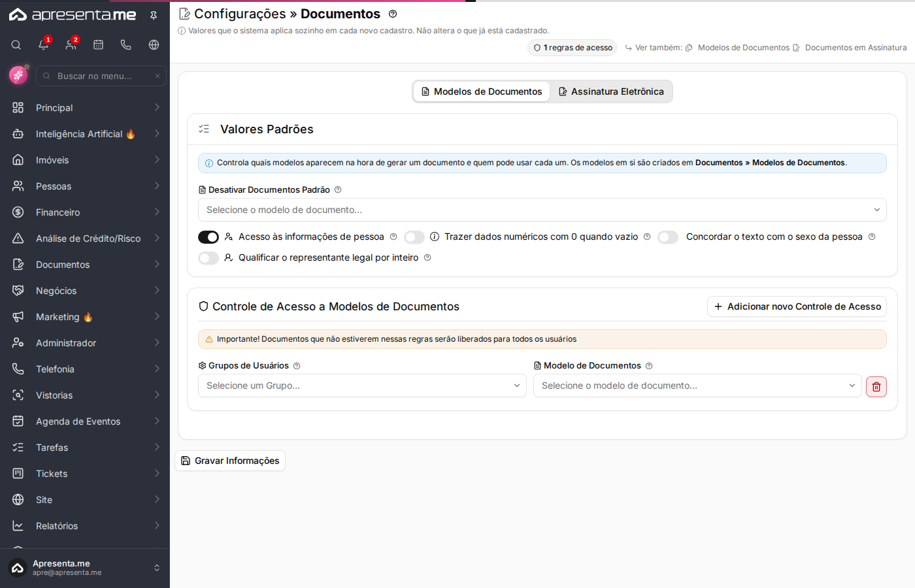The image size is (915, 588).
Task: Click help icon after Qualificar o representante legal
Action: [x=427, y=257]
